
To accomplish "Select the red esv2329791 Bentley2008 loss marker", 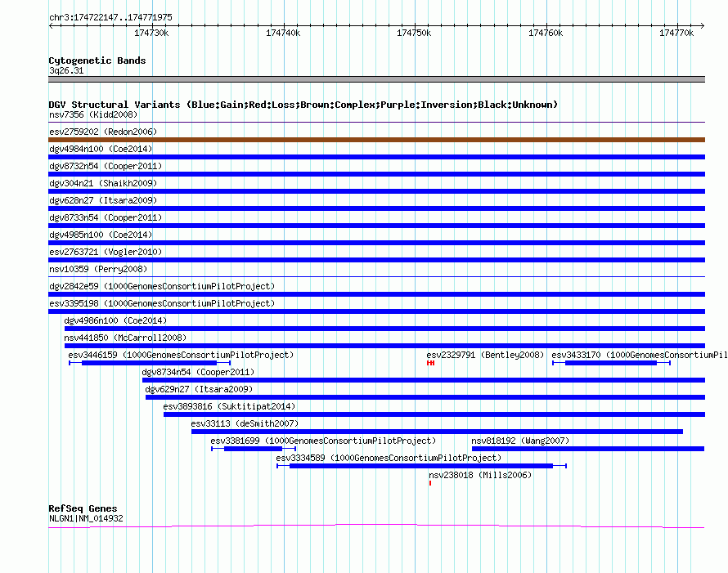I will pyautogui.click(x=431, y=363).
